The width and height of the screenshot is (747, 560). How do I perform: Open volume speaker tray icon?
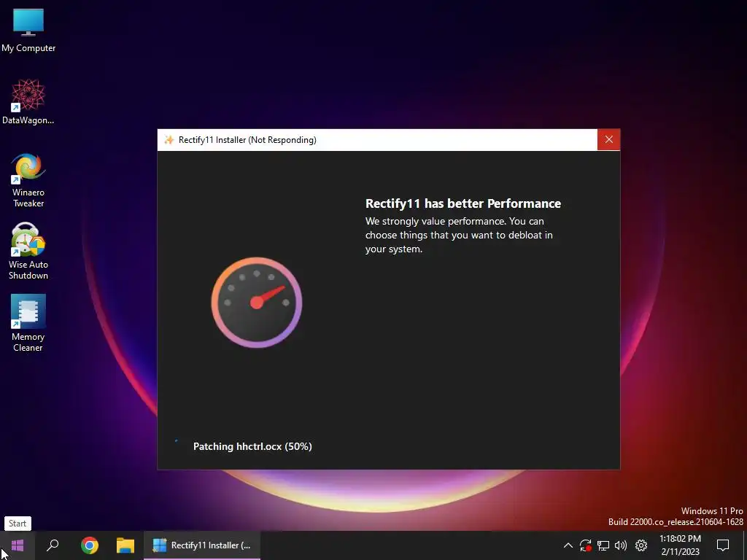621,545
